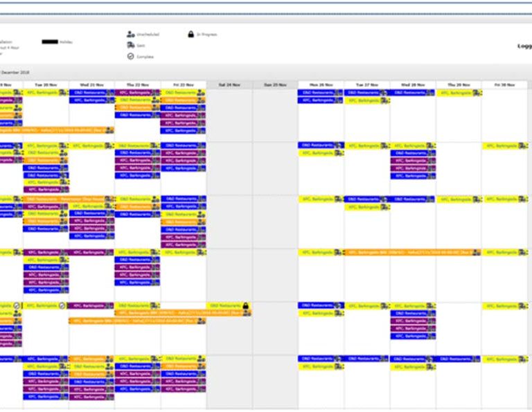Click the Complete checkmark legend icon

click(x=131, y=56)
